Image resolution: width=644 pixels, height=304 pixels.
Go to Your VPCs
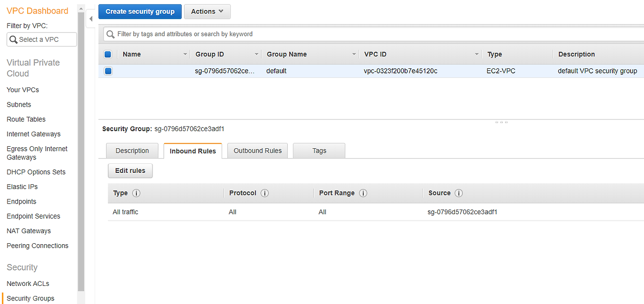(x=23, y=90)
